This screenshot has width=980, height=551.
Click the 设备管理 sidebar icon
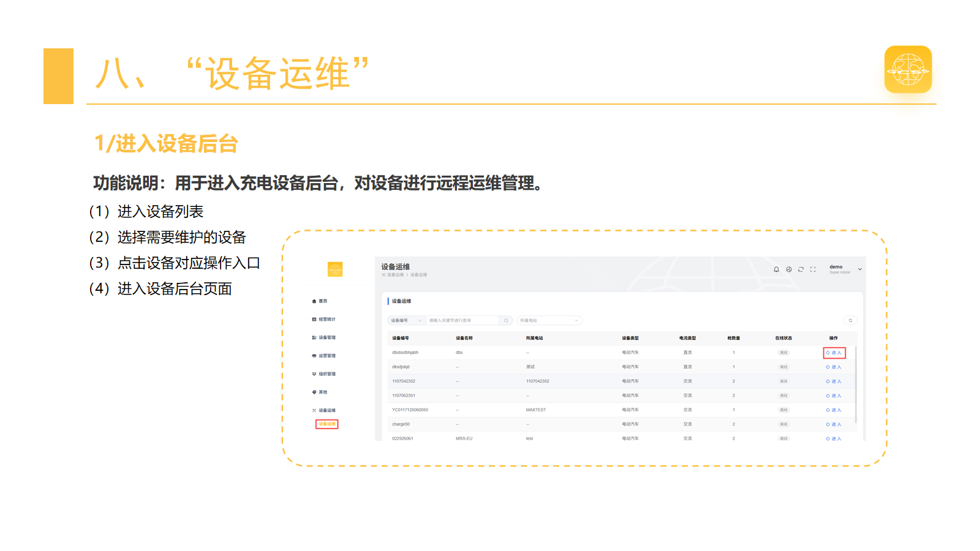tap(314, 337)
